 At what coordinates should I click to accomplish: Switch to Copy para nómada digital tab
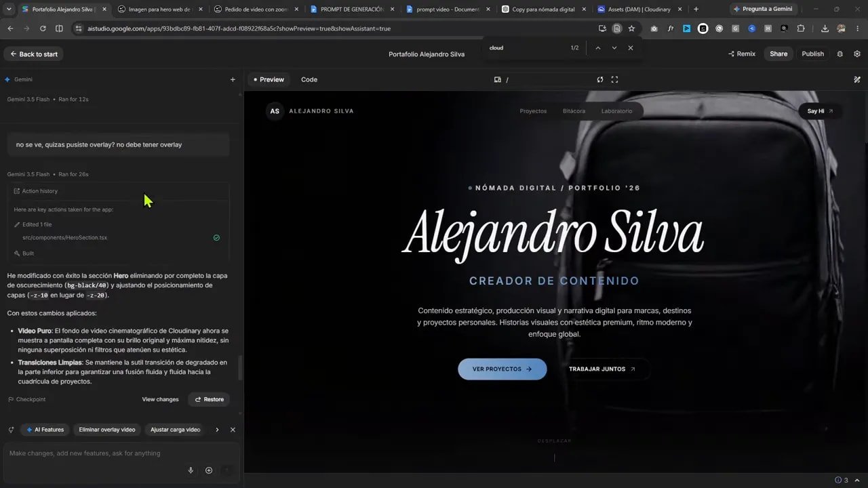[x=543, y=9]
